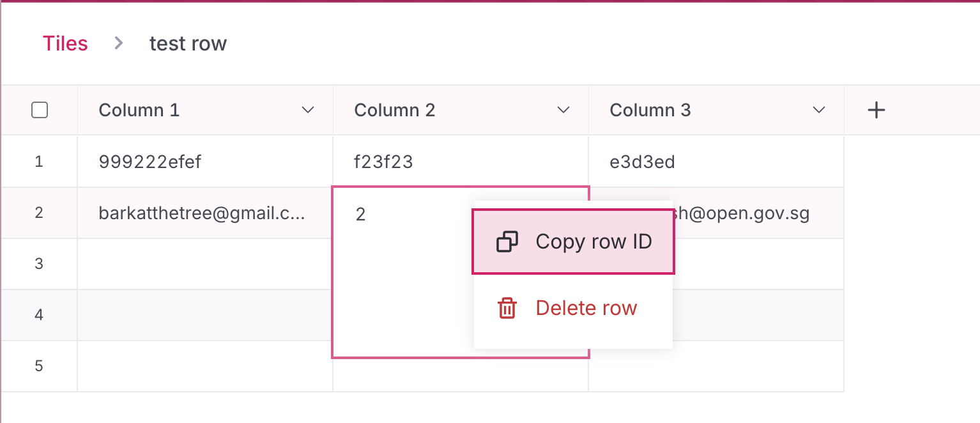The height and width of the screenshot is (423, 980).
Task: Select Delete row in context menu
Action: click(586, 308)
